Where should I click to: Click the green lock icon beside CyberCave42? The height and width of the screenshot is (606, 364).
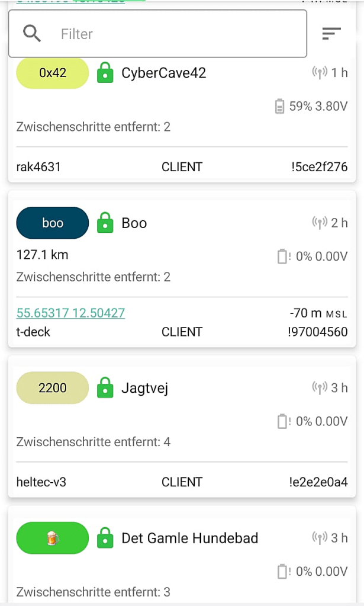(x=105, y=73)
